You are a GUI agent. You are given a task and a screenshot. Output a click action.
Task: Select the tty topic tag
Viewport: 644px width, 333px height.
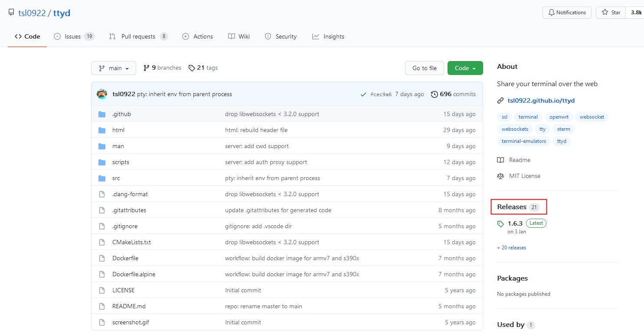[543, 129]
